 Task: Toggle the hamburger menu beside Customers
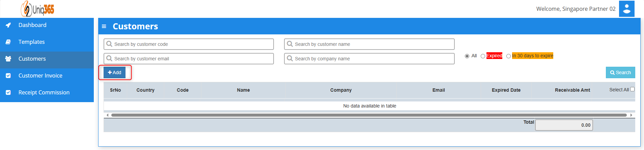(x=104, y=26)
